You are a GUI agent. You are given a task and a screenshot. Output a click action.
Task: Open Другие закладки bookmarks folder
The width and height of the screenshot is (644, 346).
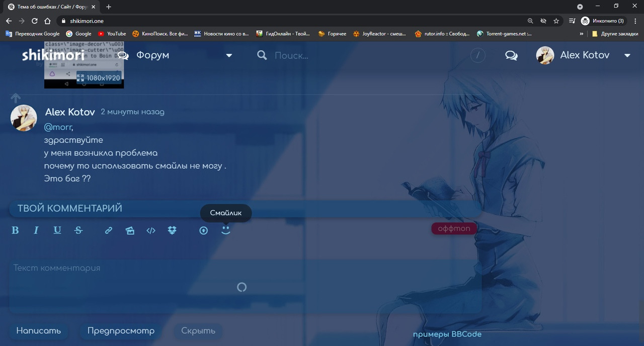click(x=615, y=34)
